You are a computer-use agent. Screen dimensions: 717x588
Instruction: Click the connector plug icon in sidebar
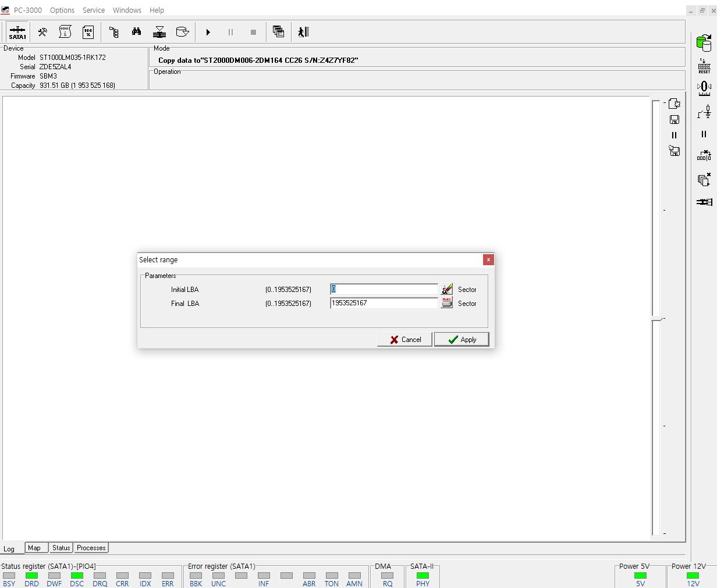[x=704, y=202]
